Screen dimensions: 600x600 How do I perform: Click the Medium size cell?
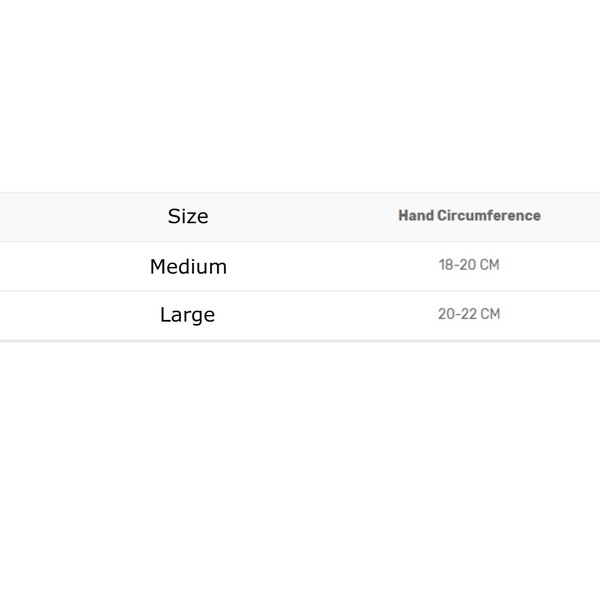tap(188, 267)
